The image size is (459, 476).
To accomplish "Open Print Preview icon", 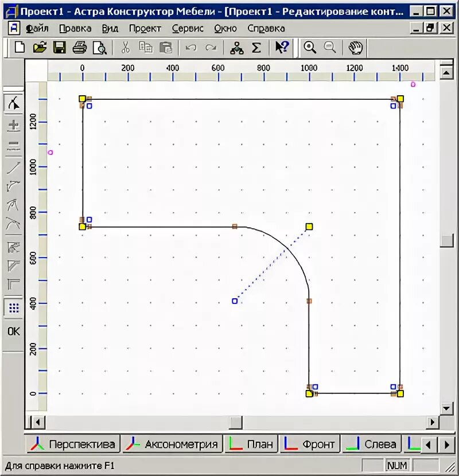I will point(100,48).
